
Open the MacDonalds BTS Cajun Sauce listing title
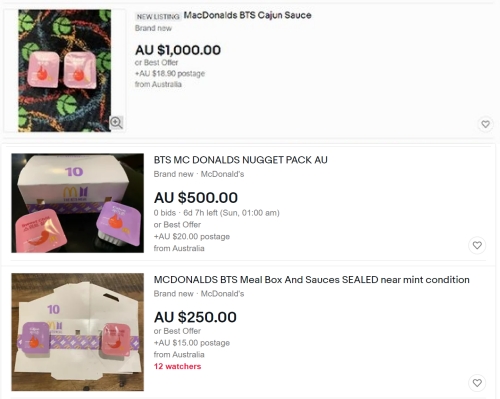click(247, 15)
